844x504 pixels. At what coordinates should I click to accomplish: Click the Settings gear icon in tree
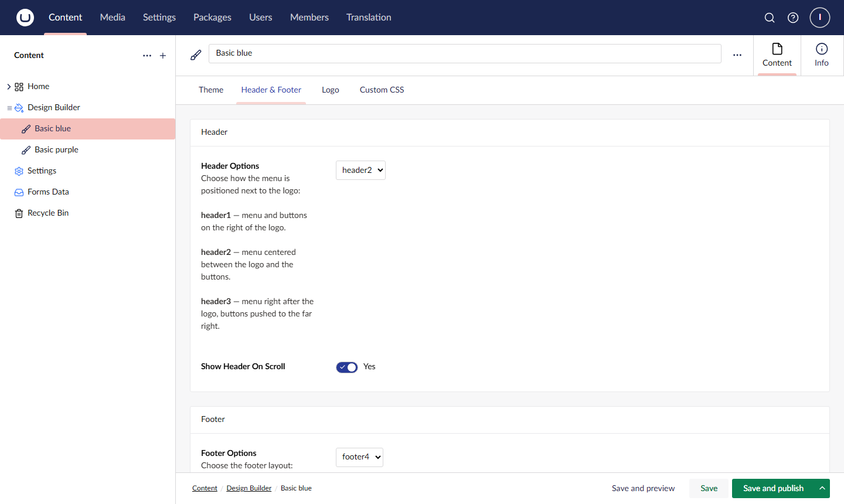(x=19, y=171)
